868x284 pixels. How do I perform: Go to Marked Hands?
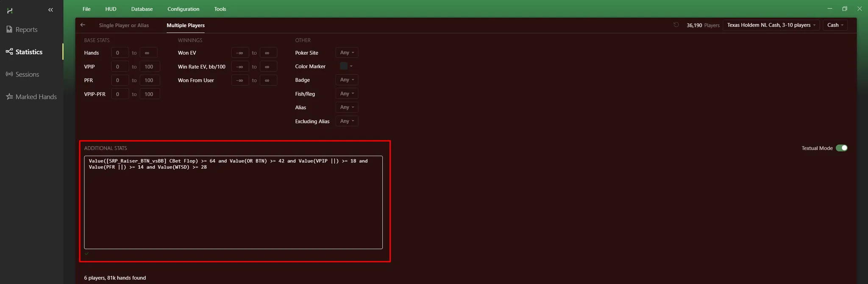pyautogui.click(x=31, y=97)
